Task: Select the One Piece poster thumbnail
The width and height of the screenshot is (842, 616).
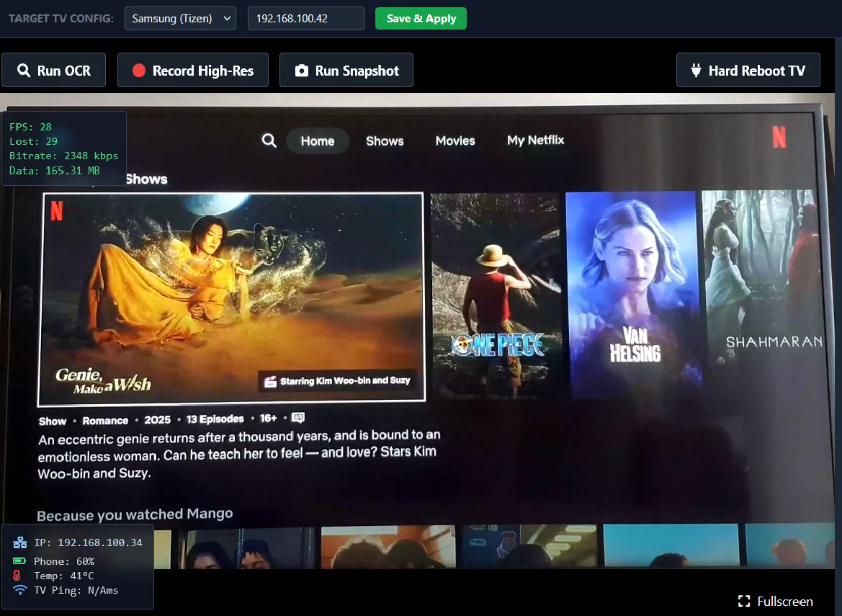Action: coord(496,295)
